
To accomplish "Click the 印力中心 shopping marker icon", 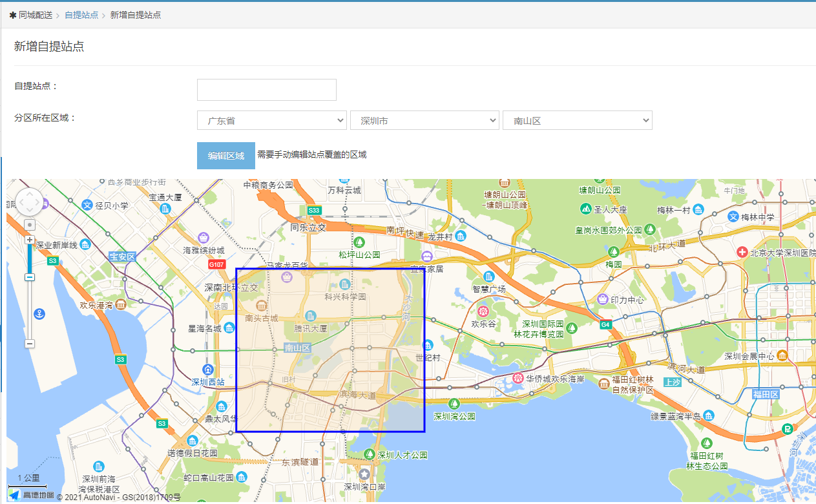I will pos(603,299).
